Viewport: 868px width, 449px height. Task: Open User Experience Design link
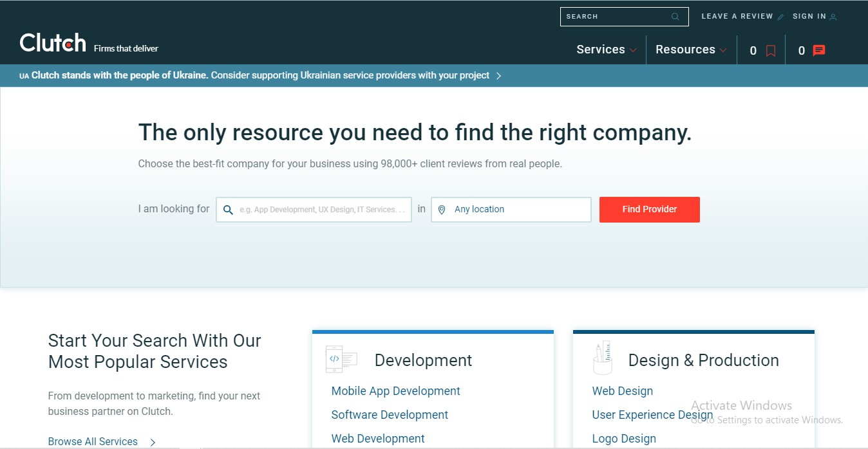point(652,415)
